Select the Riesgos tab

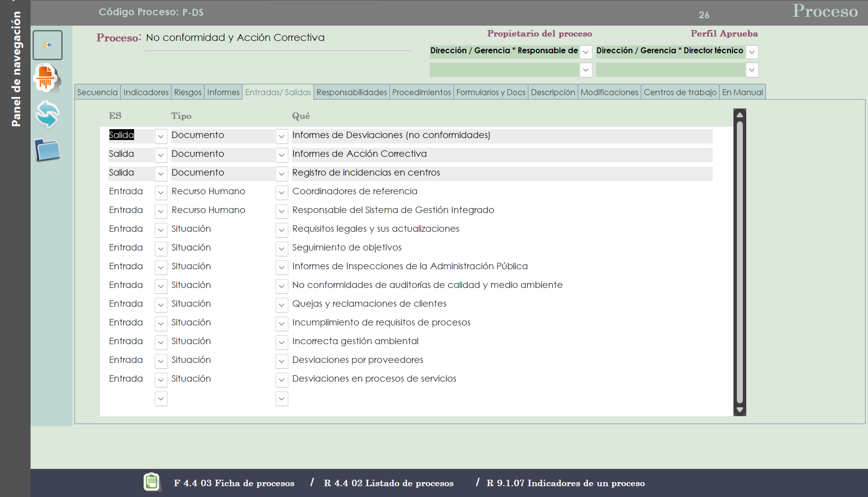coord(188,92)
